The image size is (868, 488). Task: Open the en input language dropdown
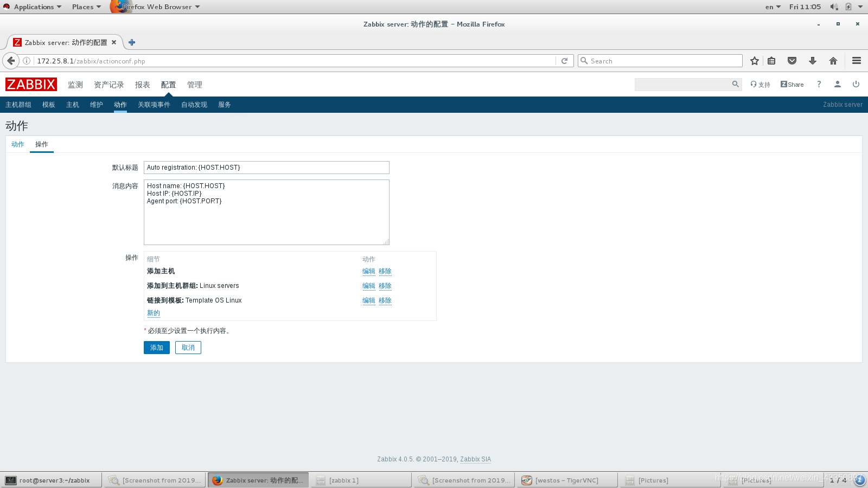773,7
